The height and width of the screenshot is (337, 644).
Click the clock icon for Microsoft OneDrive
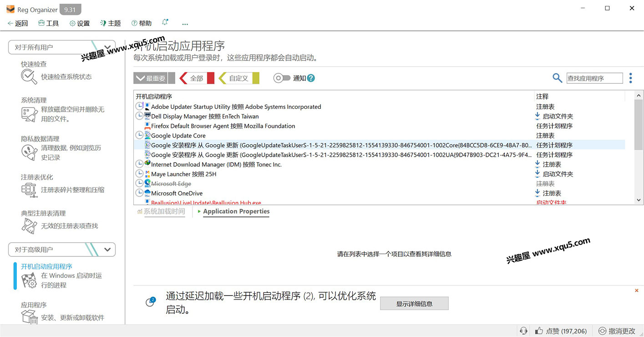(139, 193)
